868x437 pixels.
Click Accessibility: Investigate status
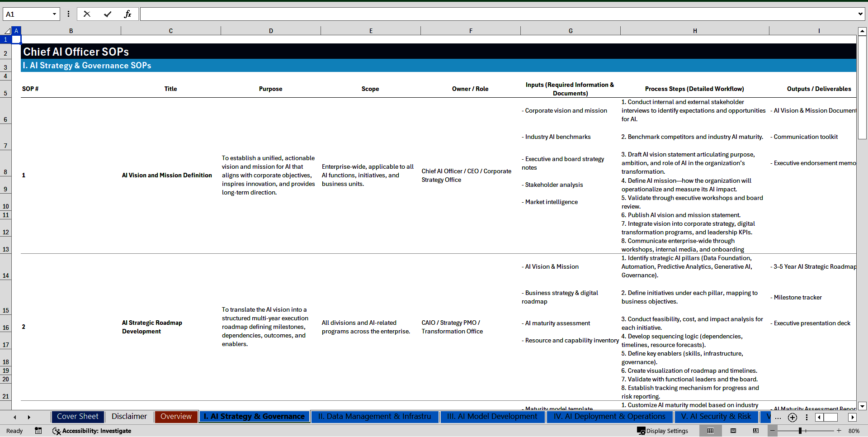[x=92, y=431]
